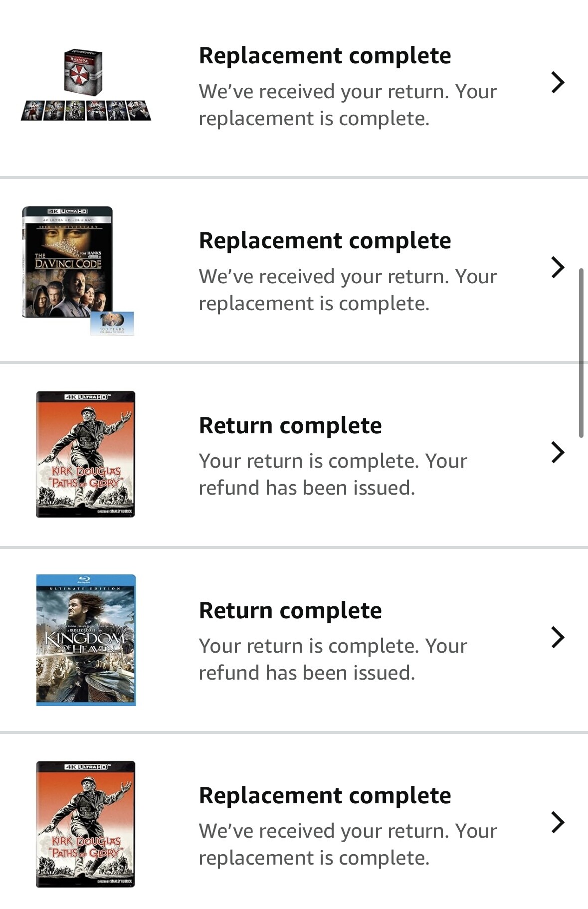The height and width of the screenshot is (909, 588).
Task: Open chevron for Paths of Glory replacement row
Action: pyautogui.click(x=558, y=822)
